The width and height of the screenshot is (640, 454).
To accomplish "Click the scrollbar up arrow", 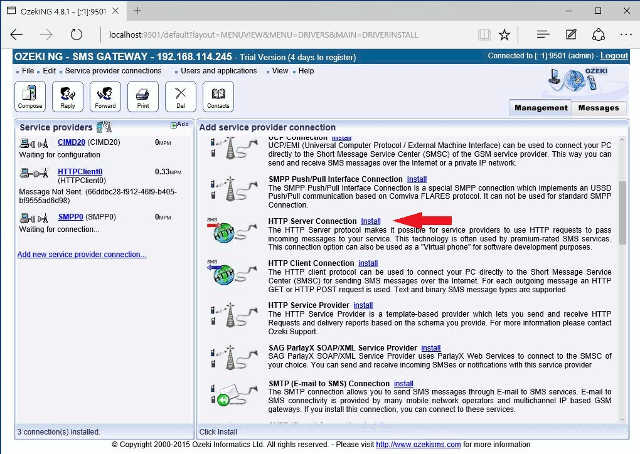I will 622,140.
